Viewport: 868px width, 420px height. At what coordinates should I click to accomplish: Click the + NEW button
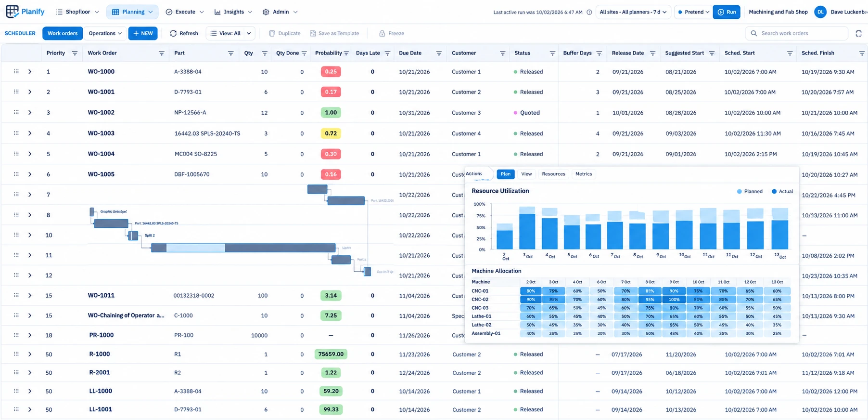coord(143,33)
